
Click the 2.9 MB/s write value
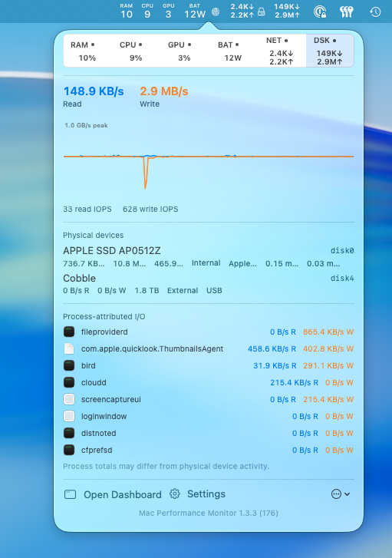click(164, 91)
